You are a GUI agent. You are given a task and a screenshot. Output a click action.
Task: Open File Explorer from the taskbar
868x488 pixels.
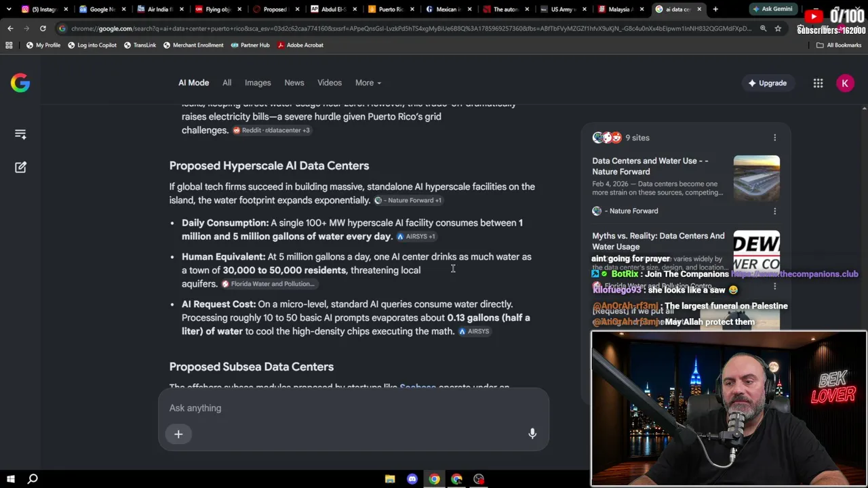tap(390, 479)
